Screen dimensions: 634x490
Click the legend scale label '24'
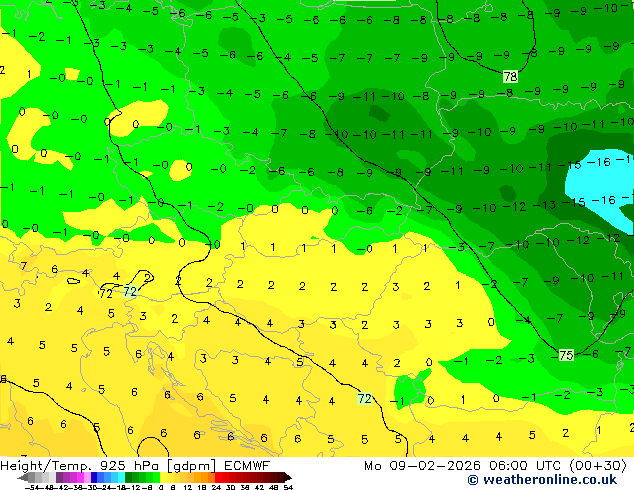pos(216,487)
